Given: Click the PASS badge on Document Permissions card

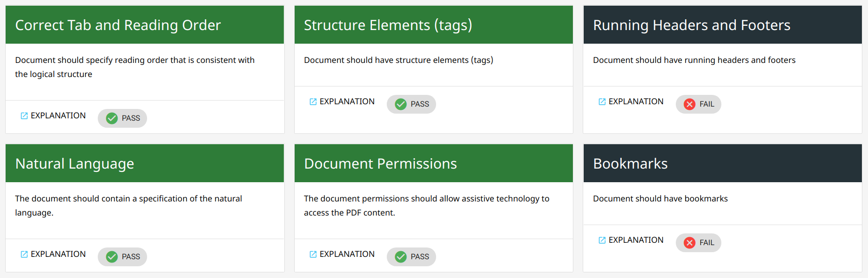Looking at the screenshot, I should (x=411, y=256).
